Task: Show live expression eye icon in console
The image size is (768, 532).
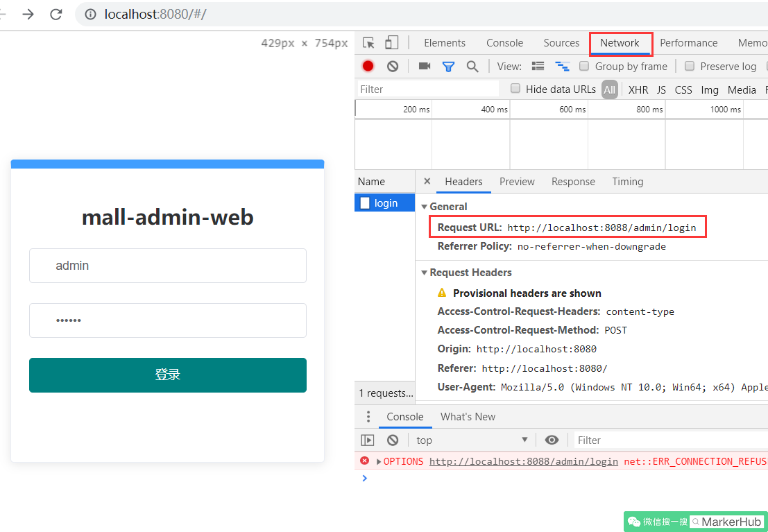Action: pyautogui.click(x=552, y=440)
